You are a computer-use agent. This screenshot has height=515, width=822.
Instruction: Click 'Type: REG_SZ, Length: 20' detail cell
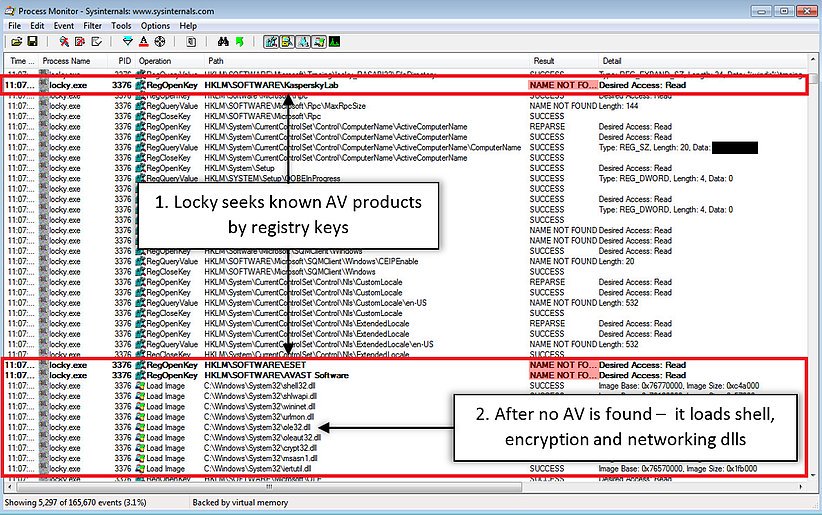[654, 147]
